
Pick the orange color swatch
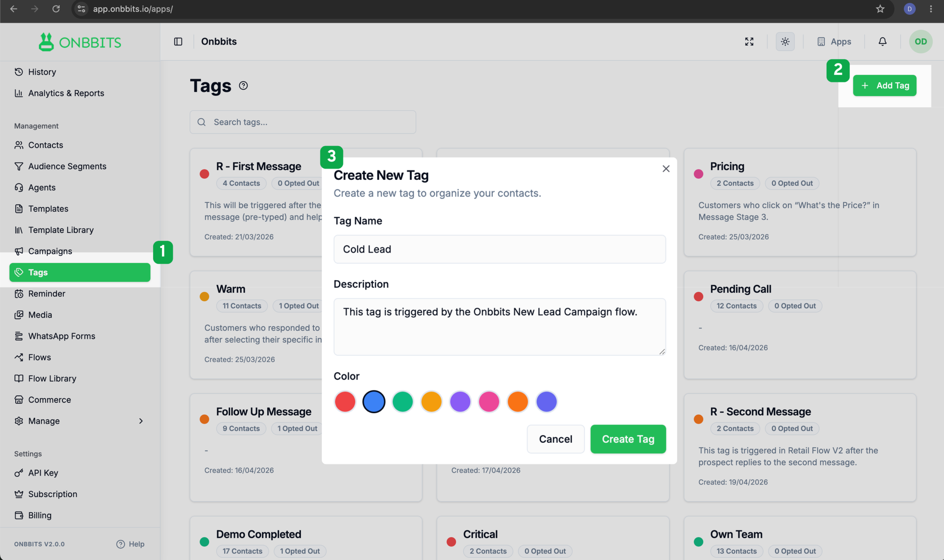(x=518, y=402)
